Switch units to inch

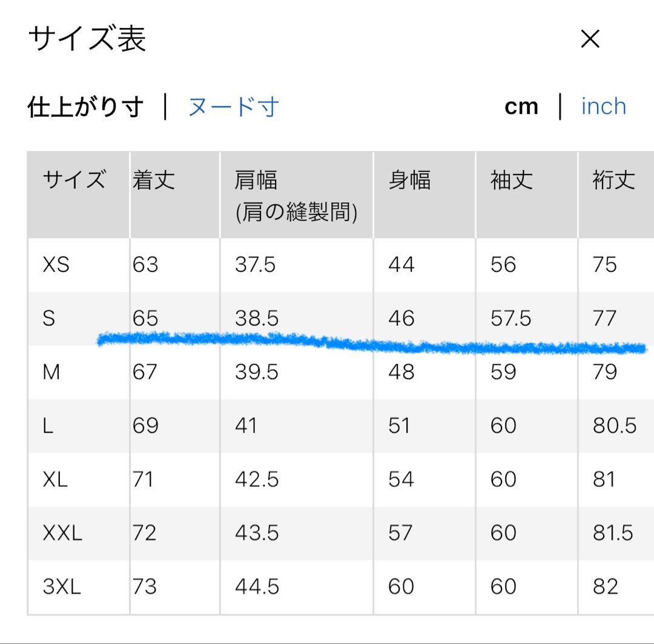[604, 107]
